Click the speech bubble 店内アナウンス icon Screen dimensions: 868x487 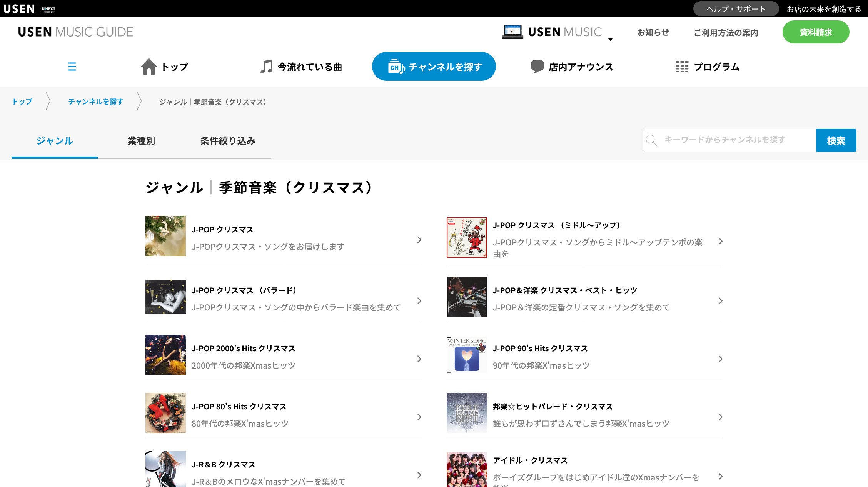(537, 67)
